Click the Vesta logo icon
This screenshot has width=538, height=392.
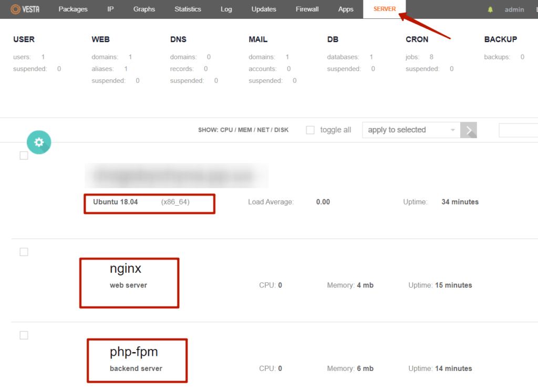pyautogui.click(x=16, y=9)
